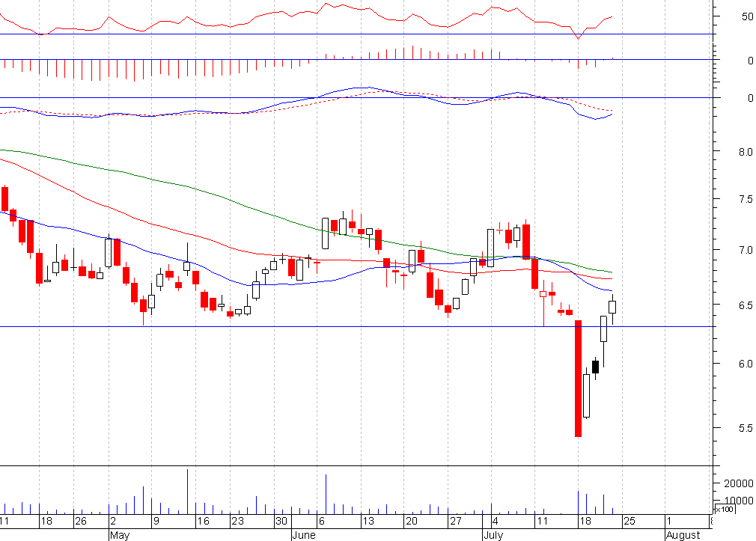Screen dimensions: 756x541
Task: Click the 5.5 price axis label
Action: coord(746,428)
